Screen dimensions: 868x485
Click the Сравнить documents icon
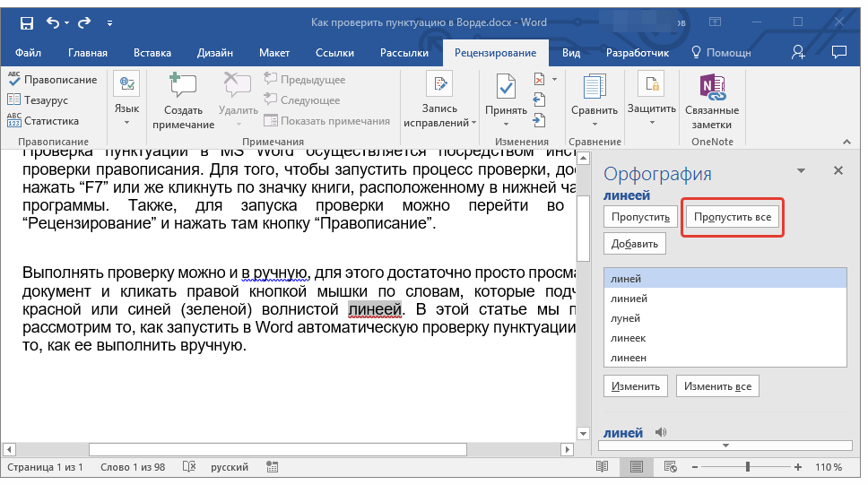(594, 87)
